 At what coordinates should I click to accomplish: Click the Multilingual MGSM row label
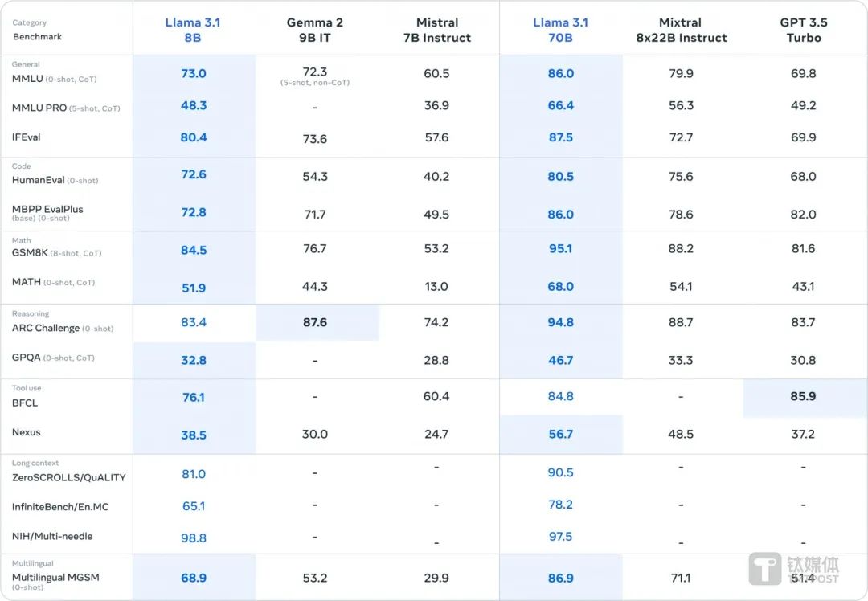point(55,577)
